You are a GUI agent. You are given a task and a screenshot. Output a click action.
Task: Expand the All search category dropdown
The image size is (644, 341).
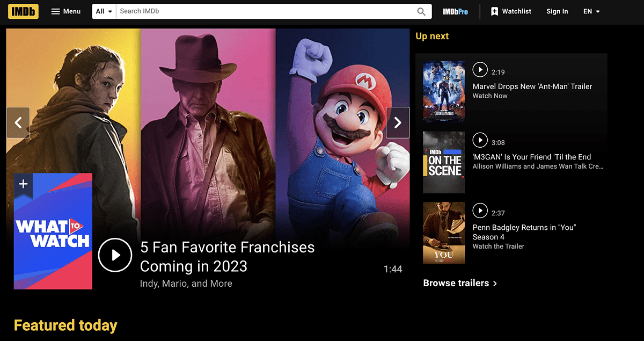coord(104,11)
